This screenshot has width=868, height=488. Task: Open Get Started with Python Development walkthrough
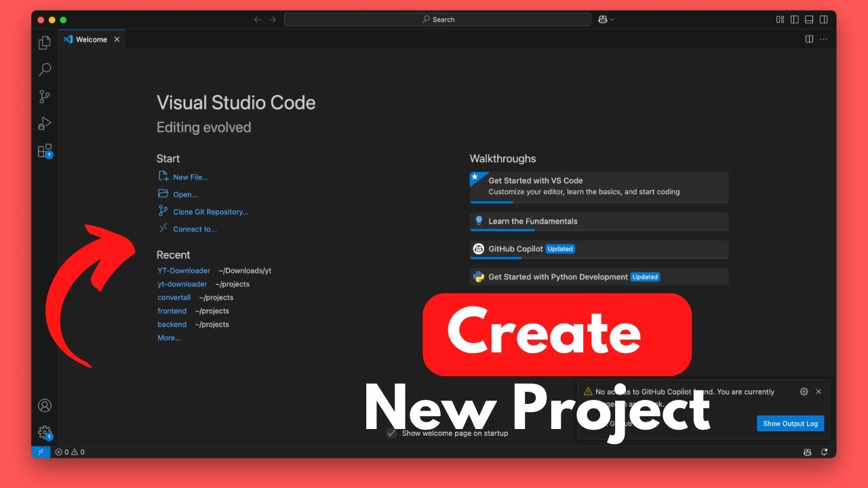(x=599, y=277)
